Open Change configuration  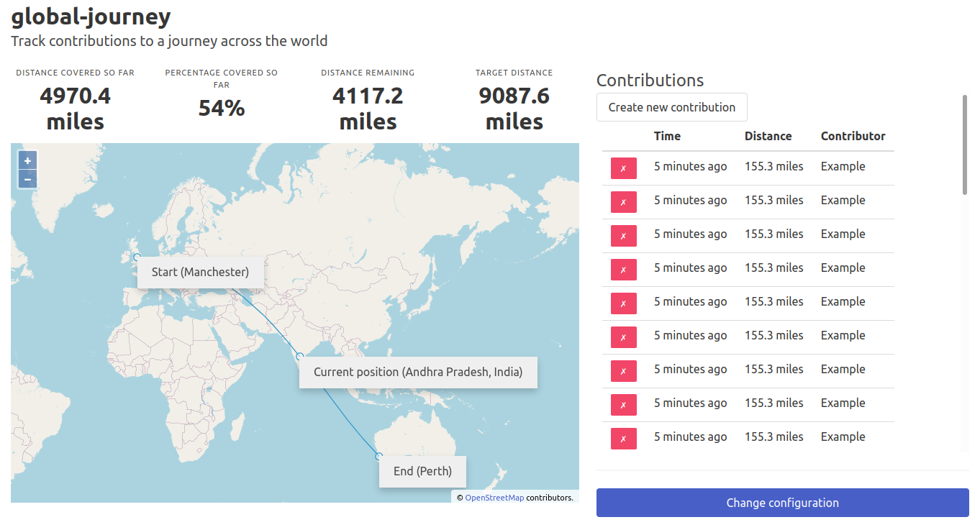click(x=782, y=503)
